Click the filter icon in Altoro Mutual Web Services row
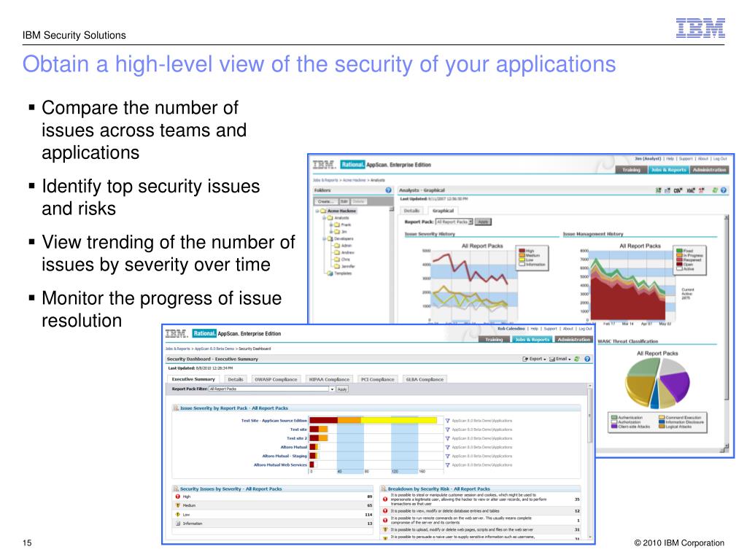The width and height of the screenshot is (747, 560). (447, 465)
